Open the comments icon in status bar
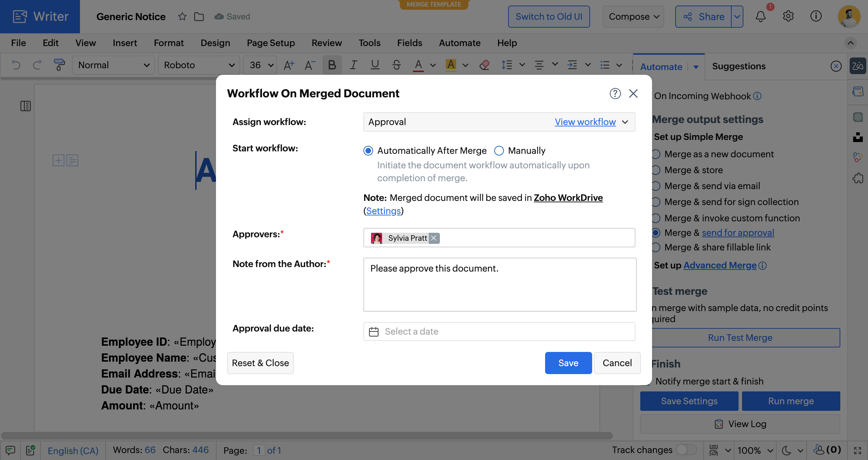This screenshot has height=460, width=868. click(x=10, y=450)
